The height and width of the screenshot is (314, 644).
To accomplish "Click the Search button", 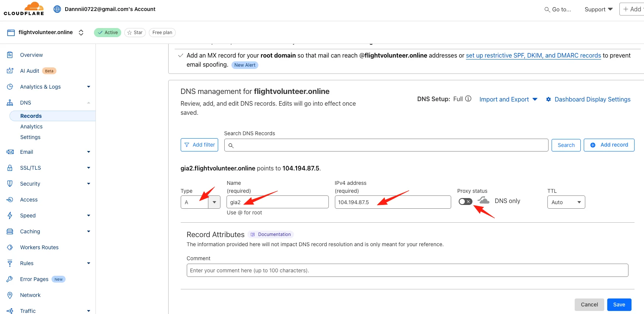I will [566, 145].
